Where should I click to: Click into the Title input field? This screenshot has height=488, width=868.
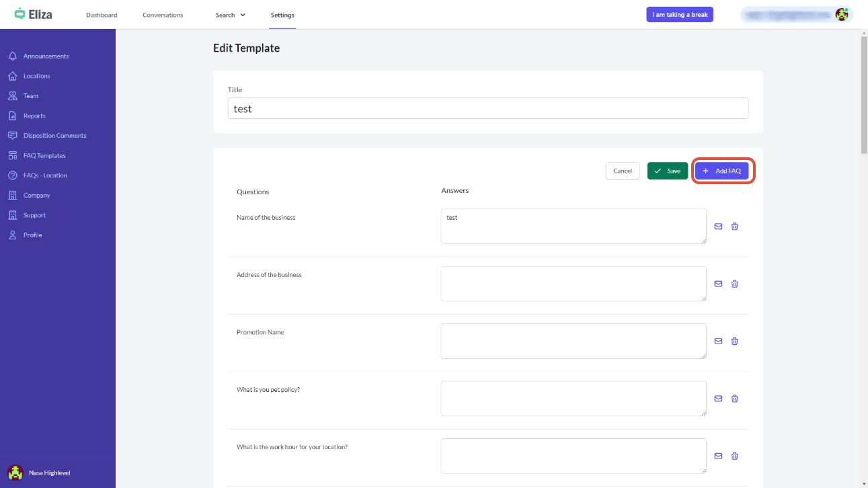[488, 108]
